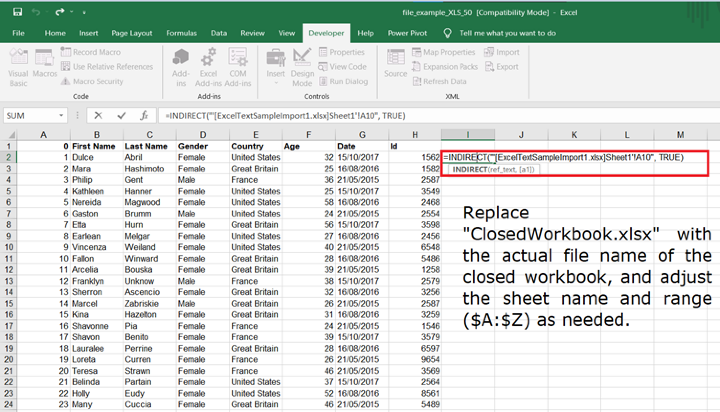Open the Visual Basic editor
This screenshot has width=720, height=412.
18,62
